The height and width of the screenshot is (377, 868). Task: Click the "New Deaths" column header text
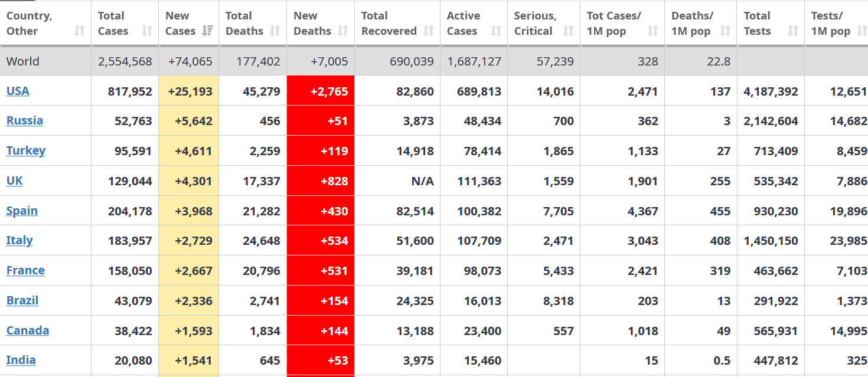(312, 24)
